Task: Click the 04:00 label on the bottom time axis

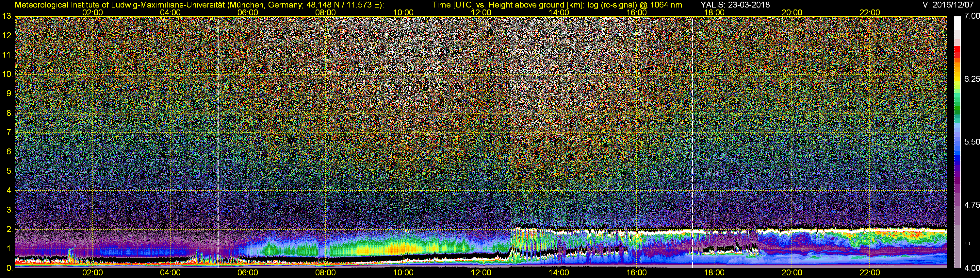Action: point(170,273)
